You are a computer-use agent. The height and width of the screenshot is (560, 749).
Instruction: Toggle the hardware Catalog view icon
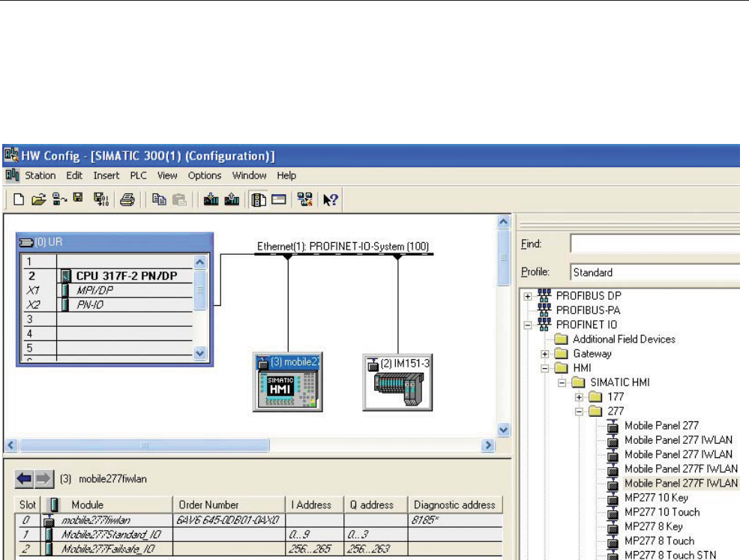(x=259, y=199)
